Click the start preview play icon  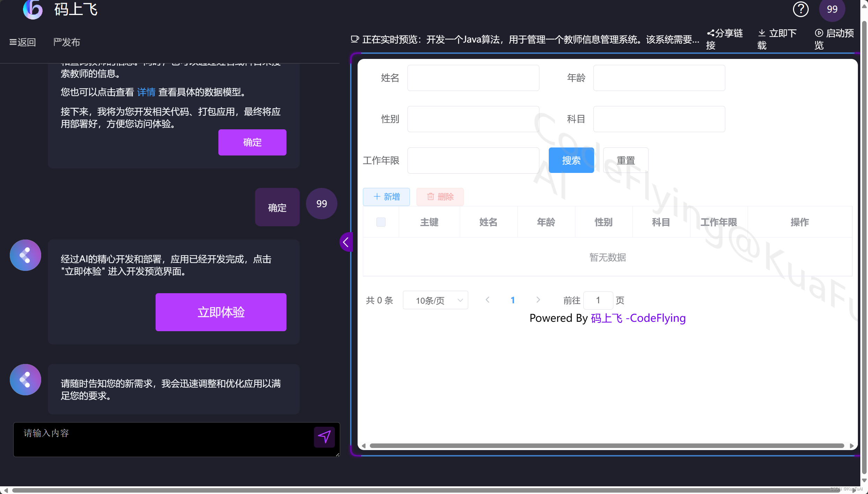point(819,33)
